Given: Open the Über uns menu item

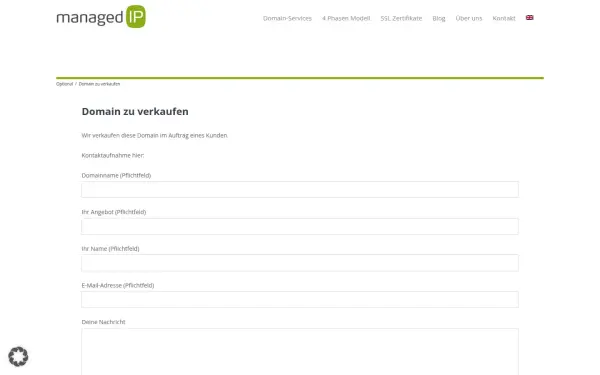Looking at the screenshot, I should tap(469, 18).
